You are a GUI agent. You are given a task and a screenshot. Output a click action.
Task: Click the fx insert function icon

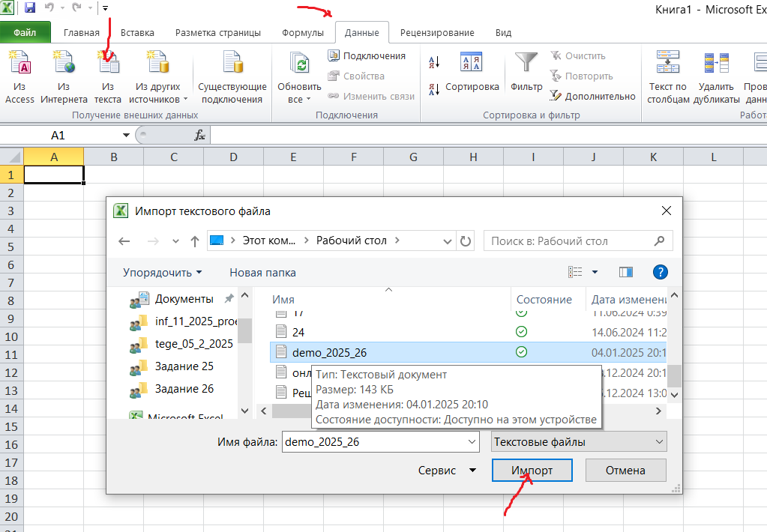(199, 135)
